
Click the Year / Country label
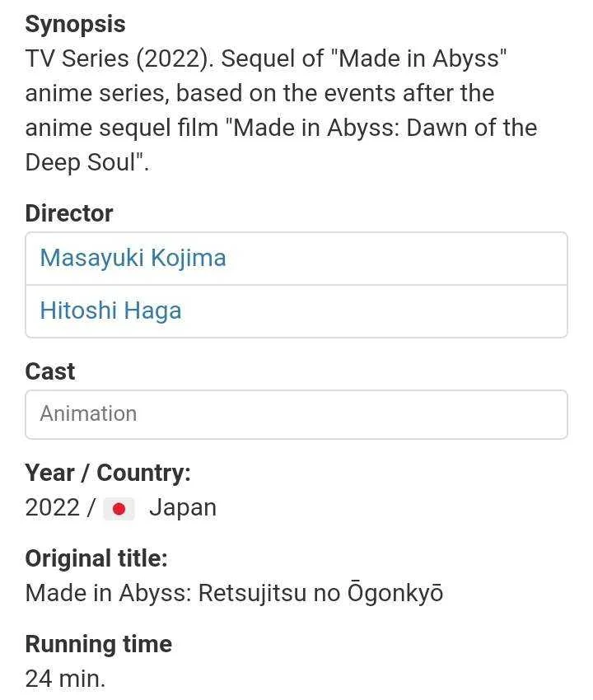click(x=108, y=473)
